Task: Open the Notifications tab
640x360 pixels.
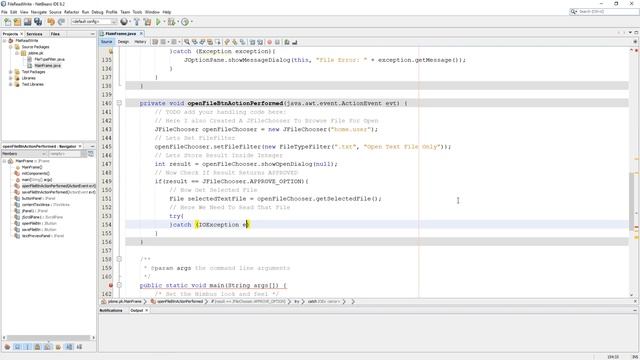Action: (111, 311)
